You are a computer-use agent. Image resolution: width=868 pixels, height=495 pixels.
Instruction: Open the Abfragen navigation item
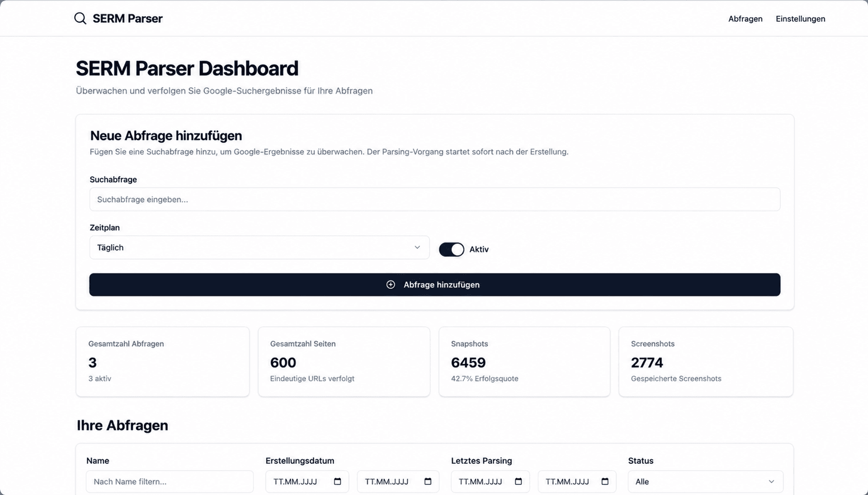[745, 19]
